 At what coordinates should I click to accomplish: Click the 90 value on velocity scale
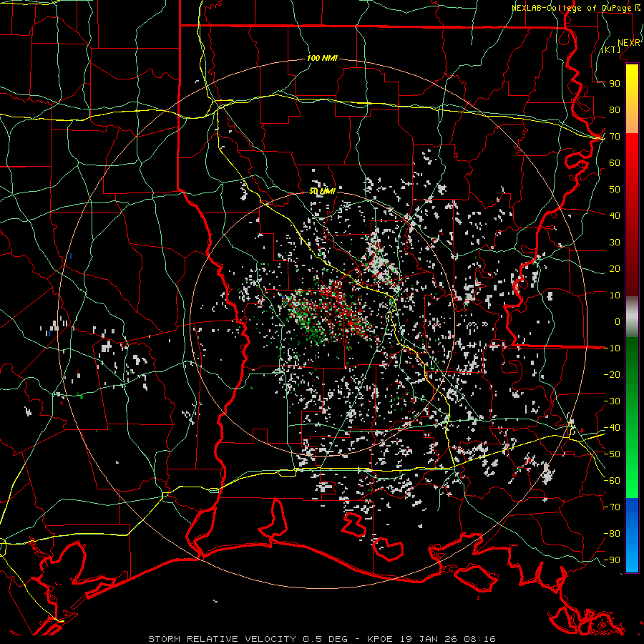(x=615, y=84)
